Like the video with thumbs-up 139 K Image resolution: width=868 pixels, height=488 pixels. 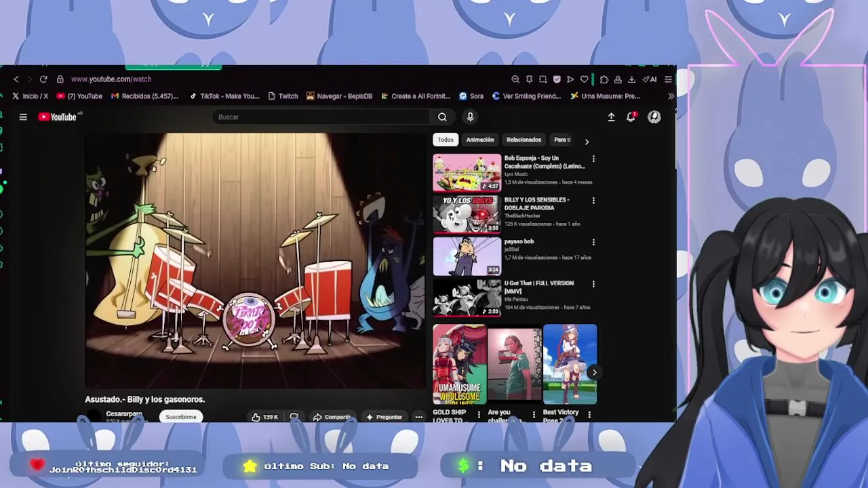coord(265,417)
